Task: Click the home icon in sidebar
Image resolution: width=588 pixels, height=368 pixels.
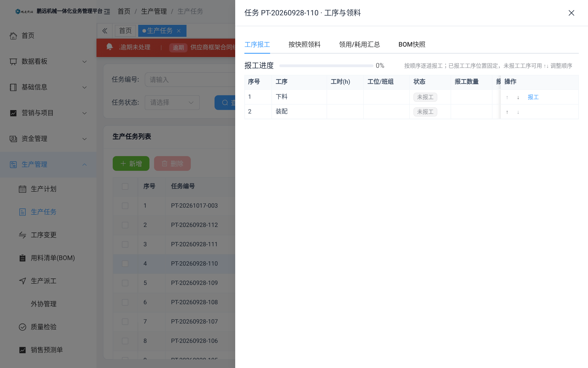Action: coord(13,36)
